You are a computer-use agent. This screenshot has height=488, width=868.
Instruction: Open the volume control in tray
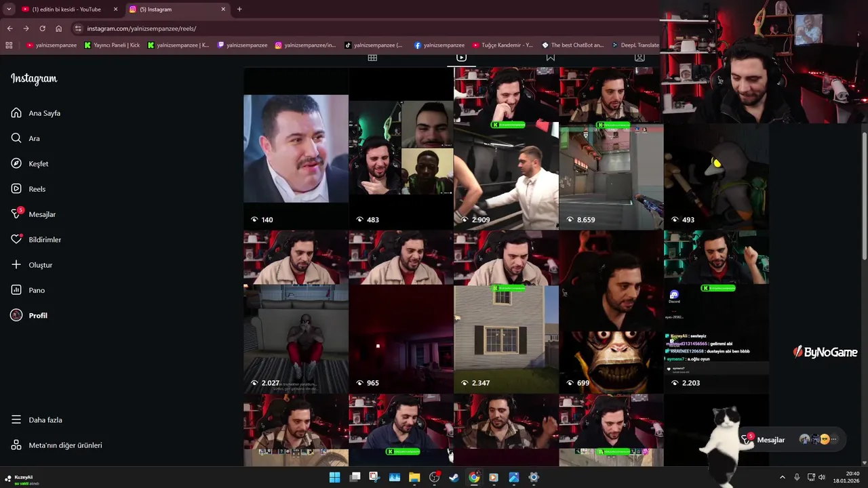tap(821, 477)
